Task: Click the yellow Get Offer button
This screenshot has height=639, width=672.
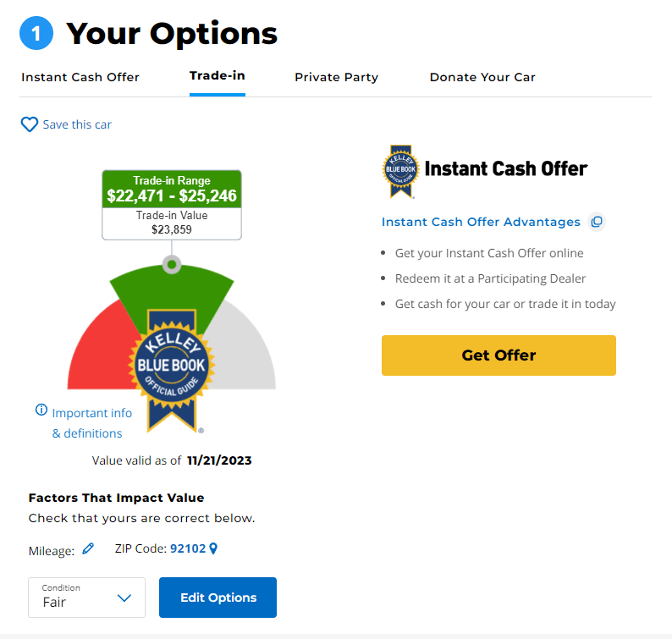Action: point(498,355)
